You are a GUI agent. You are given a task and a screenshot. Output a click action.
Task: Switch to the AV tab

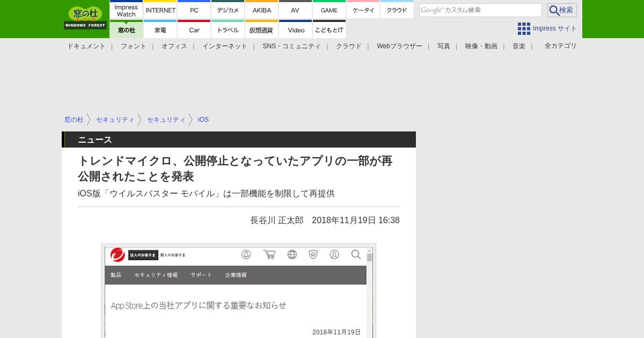[x=295, y=10]
